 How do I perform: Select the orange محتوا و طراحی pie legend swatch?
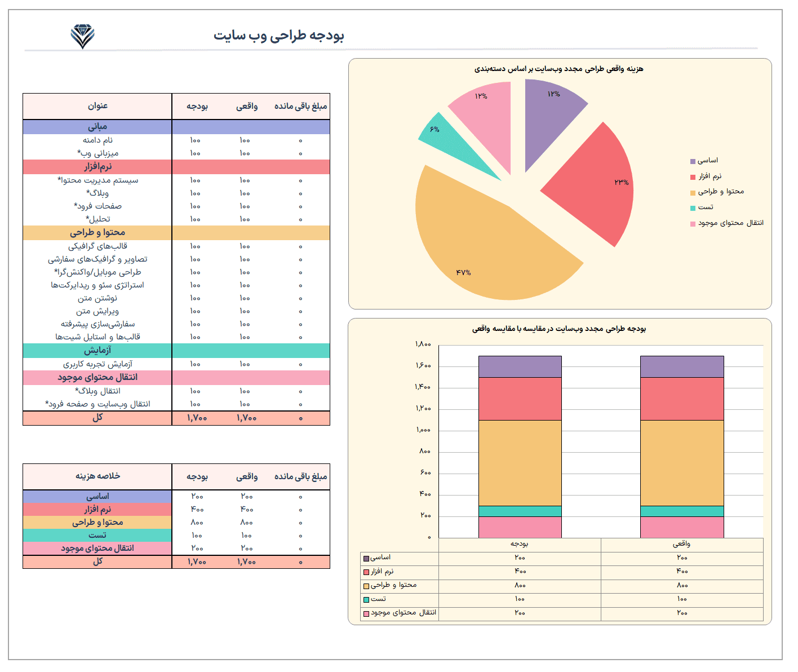(x=693, y=193)
